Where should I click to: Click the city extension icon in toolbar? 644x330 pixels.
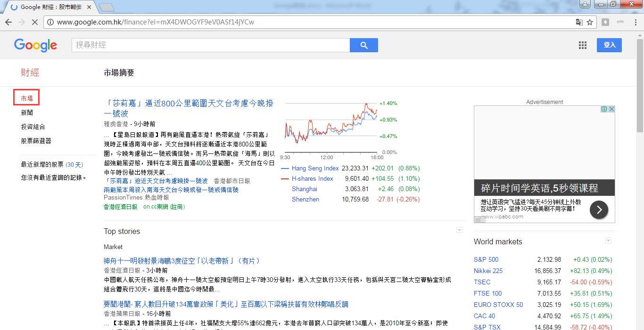pyautogui.click(x=620, y=22)
